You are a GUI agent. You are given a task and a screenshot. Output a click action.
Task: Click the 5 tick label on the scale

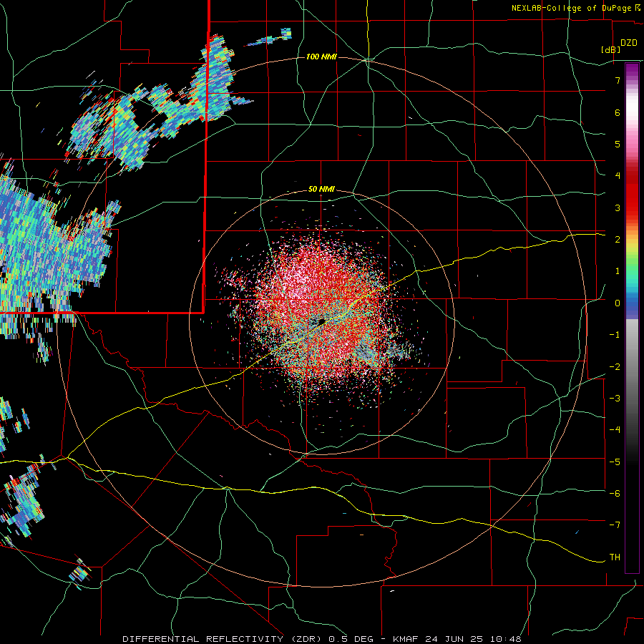click(x=618, y=144)
